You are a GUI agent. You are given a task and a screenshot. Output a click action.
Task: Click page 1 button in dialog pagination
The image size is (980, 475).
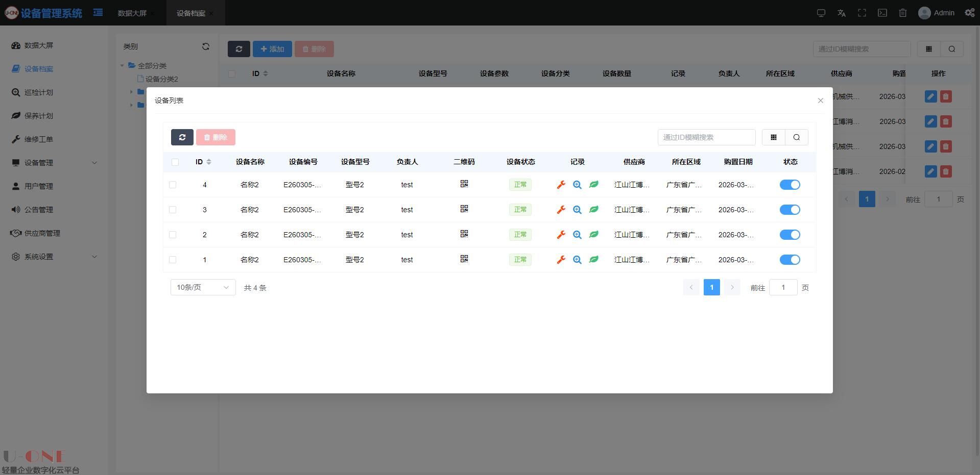[x=711, y=287]
